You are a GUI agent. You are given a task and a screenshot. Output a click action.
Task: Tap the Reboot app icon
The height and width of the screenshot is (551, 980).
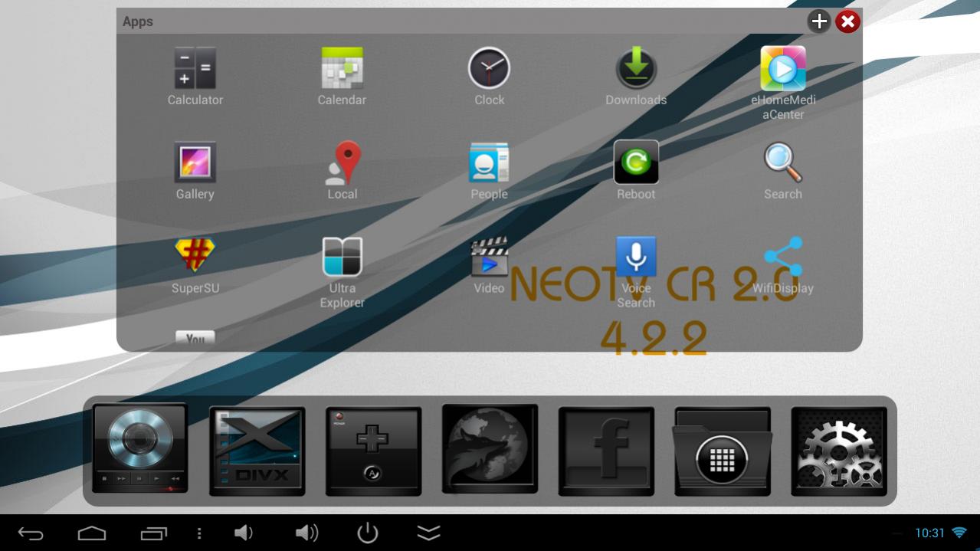tap(636, 162)
